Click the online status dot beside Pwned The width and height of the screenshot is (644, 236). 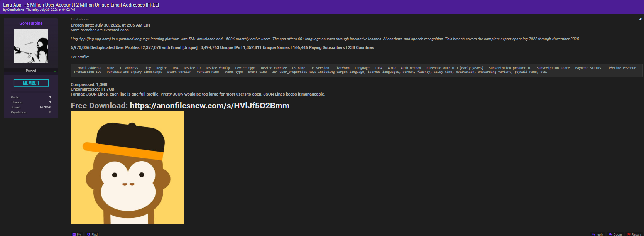[x=55, y=71]
